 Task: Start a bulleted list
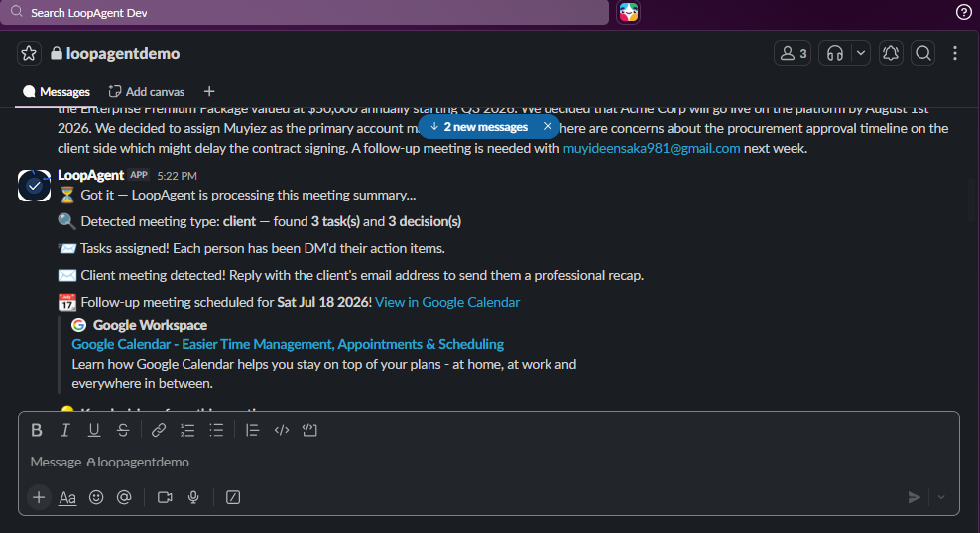[216, 430]
